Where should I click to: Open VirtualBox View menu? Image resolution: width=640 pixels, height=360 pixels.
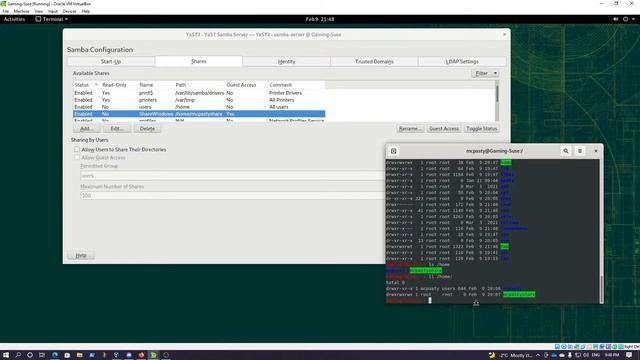(38, 11)
